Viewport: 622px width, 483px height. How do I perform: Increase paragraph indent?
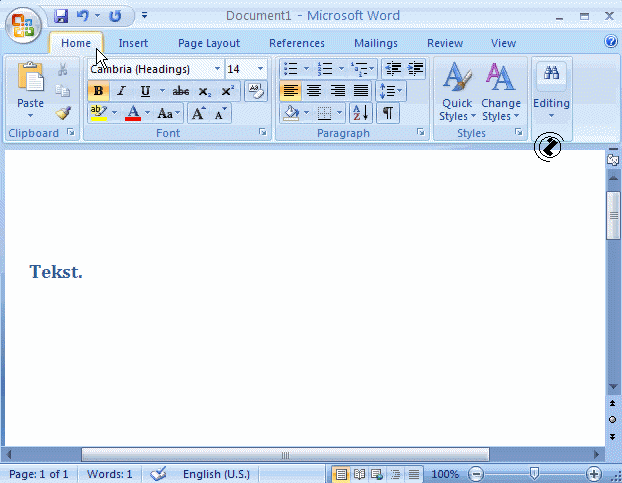415,69
